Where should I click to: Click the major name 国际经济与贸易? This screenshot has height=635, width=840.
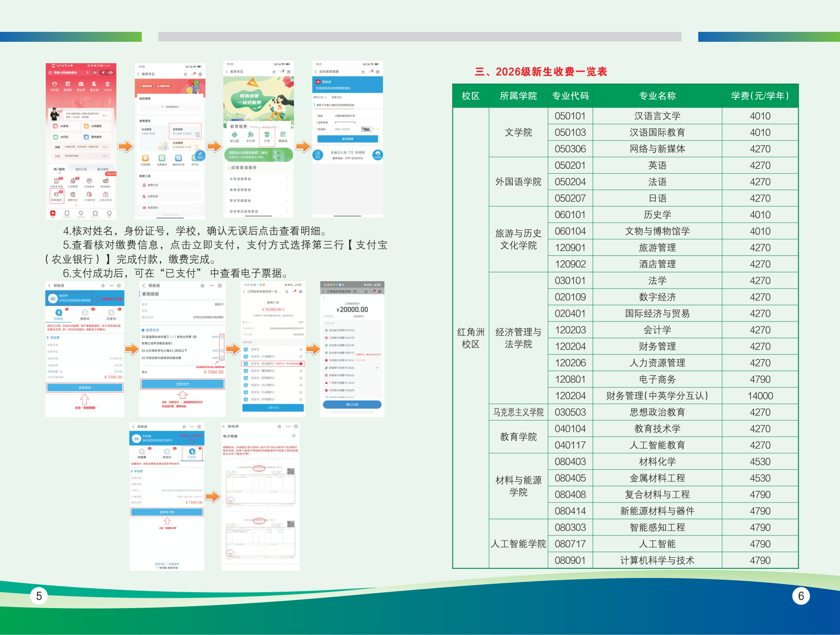tap(657, 314)
